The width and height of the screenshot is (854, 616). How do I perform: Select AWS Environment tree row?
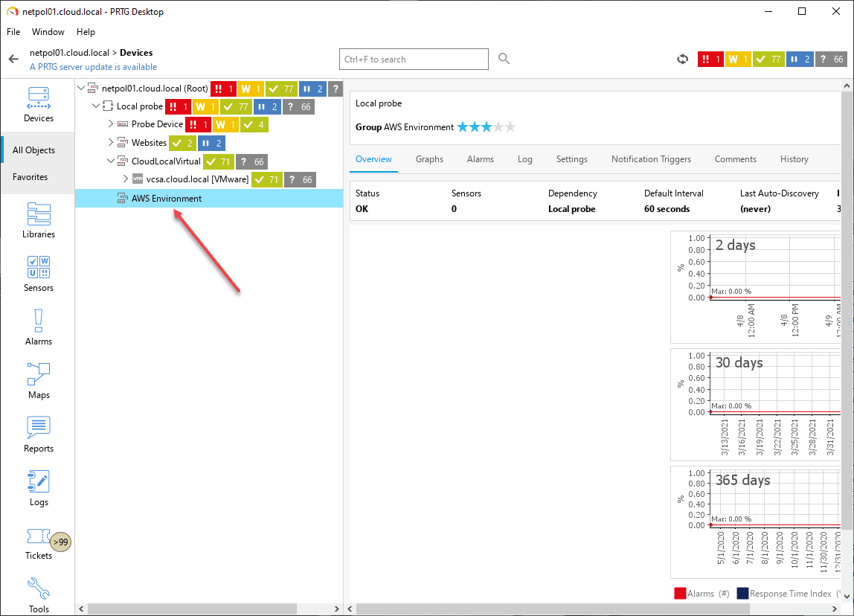(x=209, y=198)
